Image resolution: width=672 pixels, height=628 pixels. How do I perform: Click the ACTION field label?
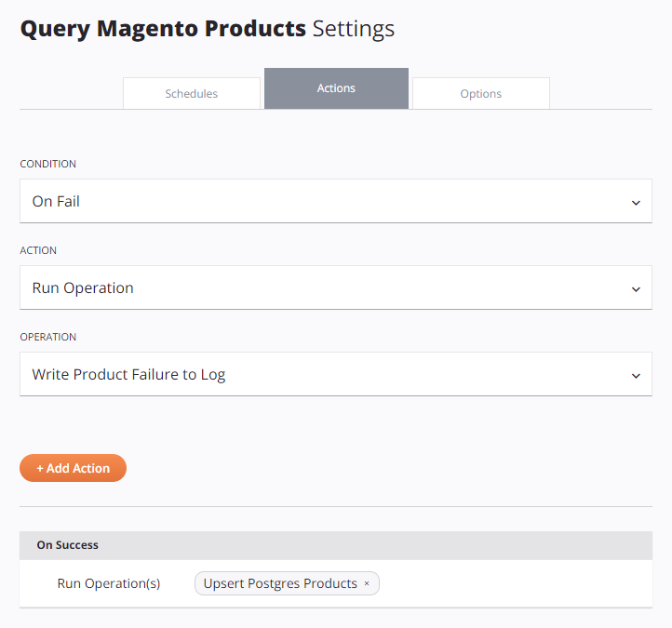[x=38, y=250]
